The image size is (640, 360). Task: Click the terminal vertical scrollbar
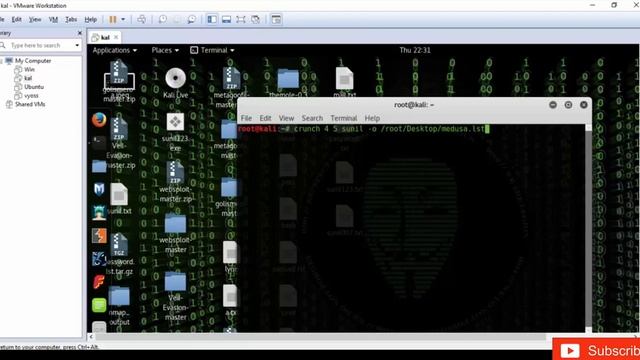(x=588, y=229)
